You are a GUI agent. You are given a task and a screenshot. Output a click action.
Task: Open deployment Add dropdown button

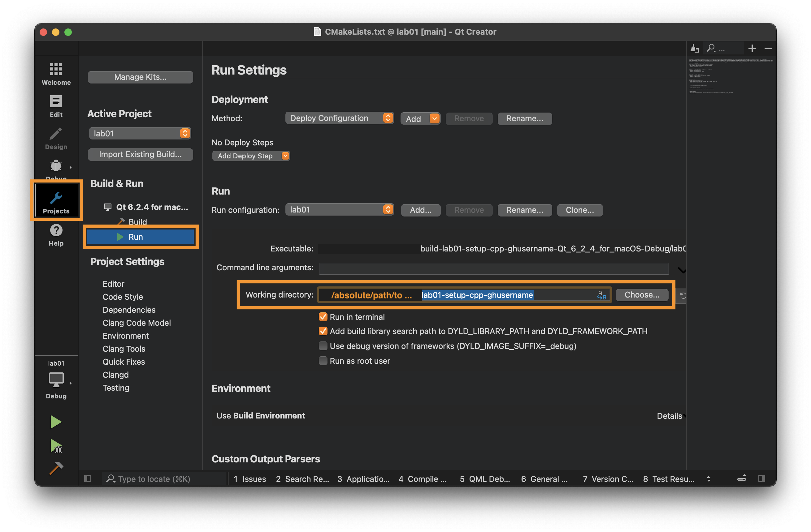click(420, 118)
